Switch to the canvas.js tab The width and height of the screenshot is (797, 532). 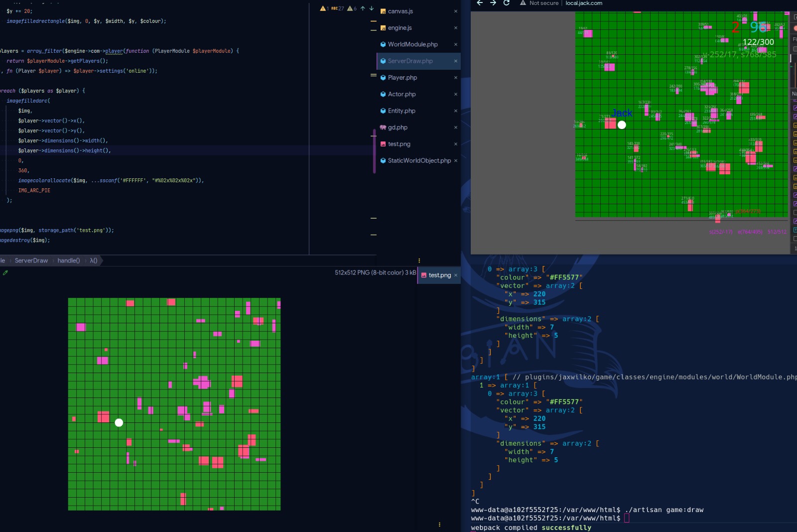tap(400, 11)
